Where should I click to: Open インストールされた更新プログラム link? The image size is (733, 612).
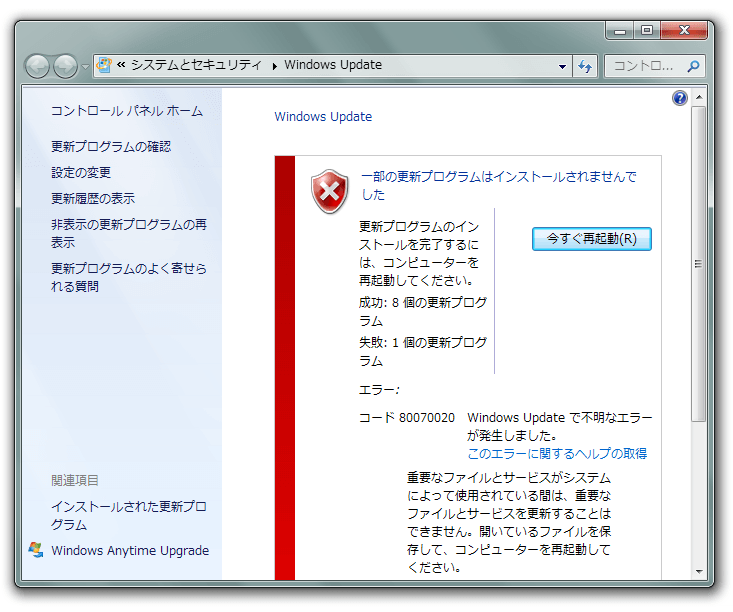click(x=129, y=515)
